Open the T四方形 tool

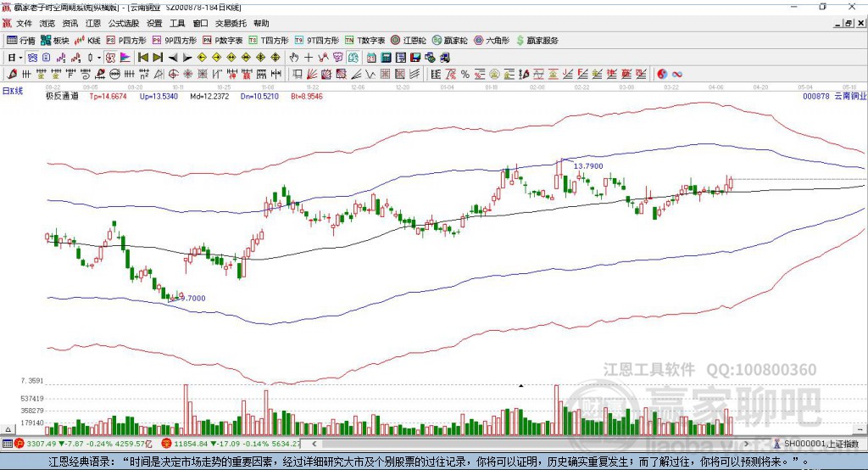[269, 41]
